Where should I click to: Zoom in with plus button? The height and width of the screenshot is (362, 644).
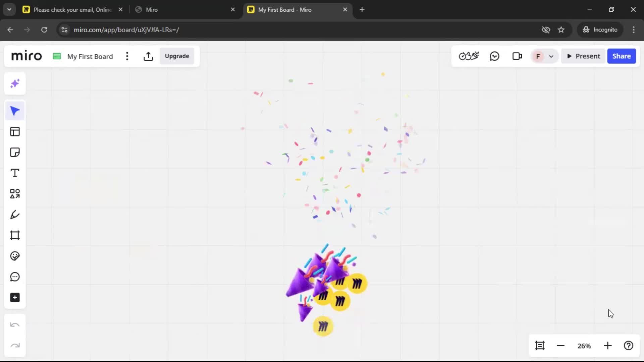coord(607,346)
